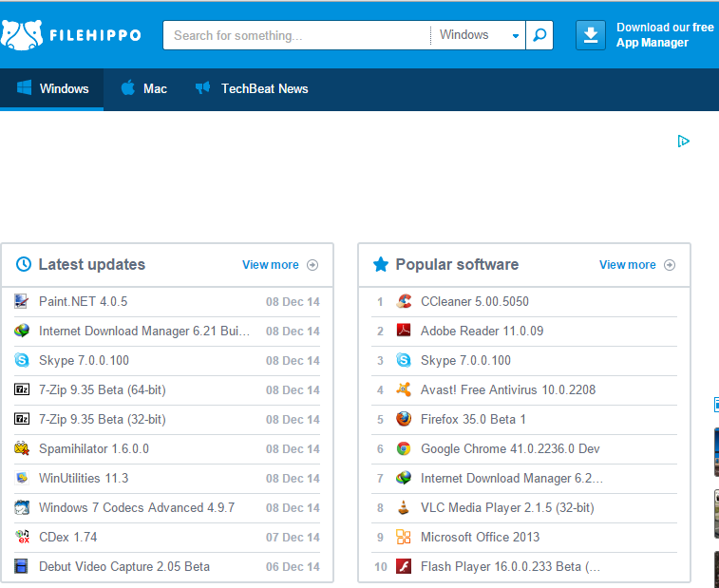Click the Flash Player icon

(x=404, y=566)
